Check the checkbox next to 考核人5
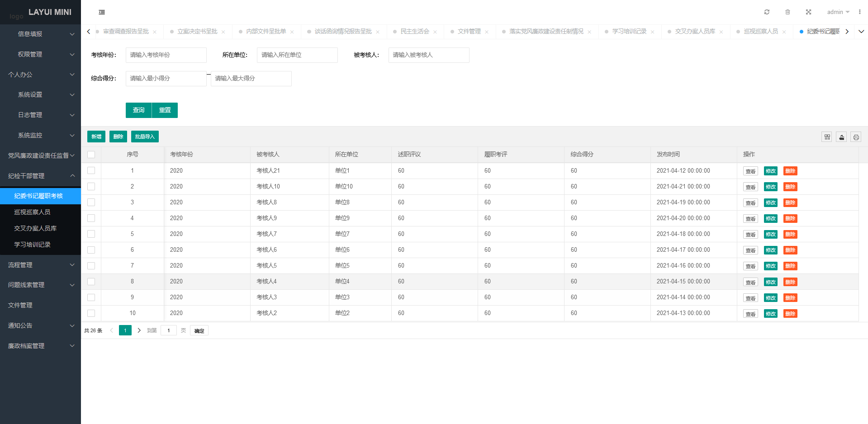This screenshot has width=868, height=424. click(x=91, y=265)
